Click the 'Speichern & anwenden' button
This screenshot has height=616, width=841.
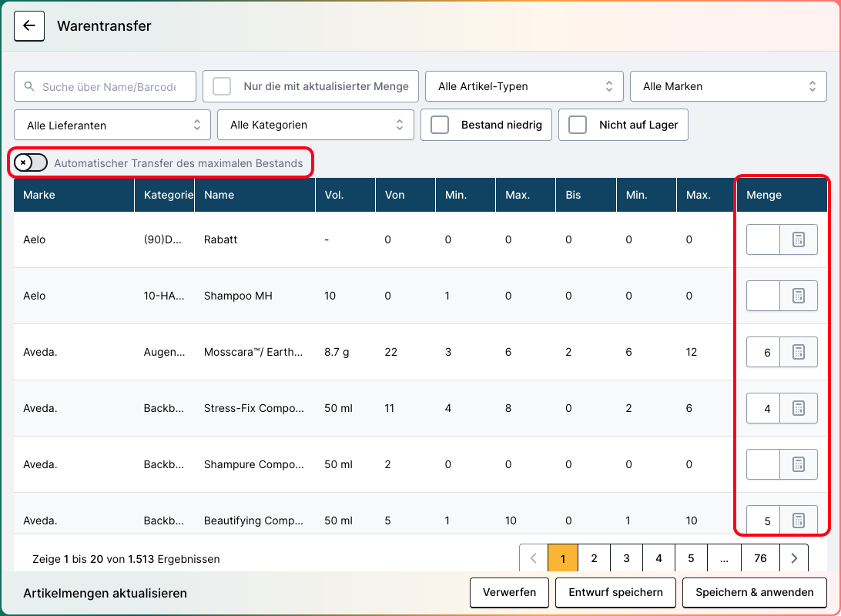click(754, 593)
